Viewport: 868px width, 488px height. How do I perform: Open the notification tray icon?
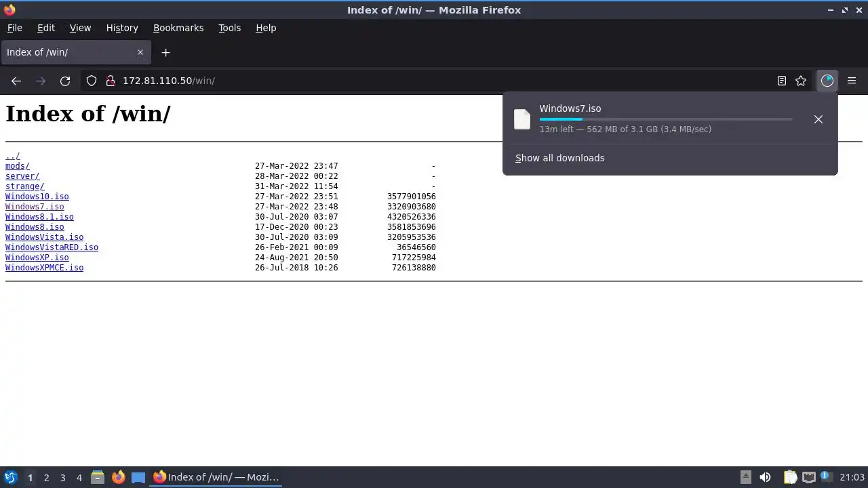click(827, 477)
